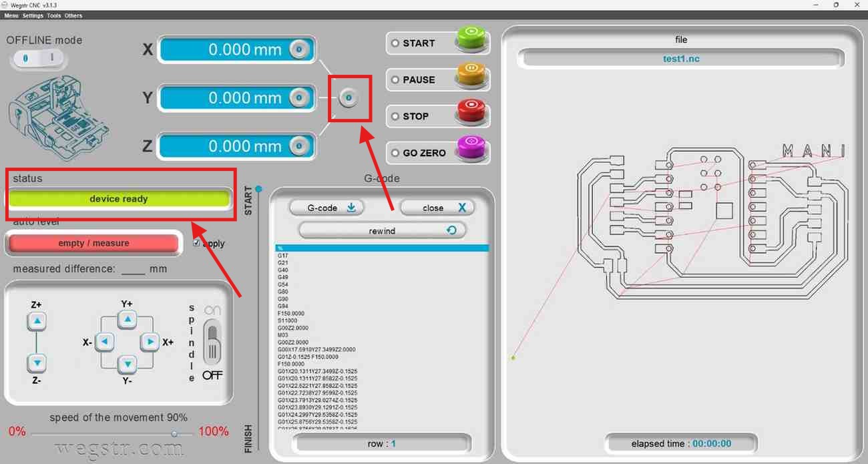Toggle the spindle on/off switch

click(212, 341)
